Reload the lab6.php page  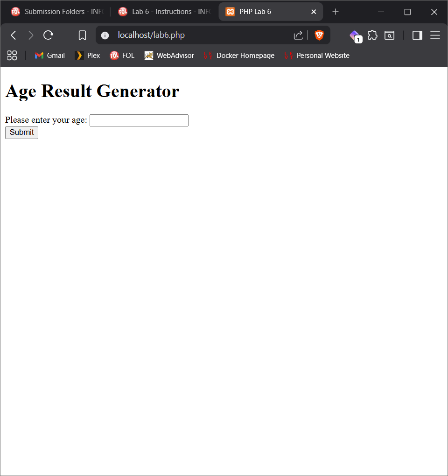(x=48, y=35)
